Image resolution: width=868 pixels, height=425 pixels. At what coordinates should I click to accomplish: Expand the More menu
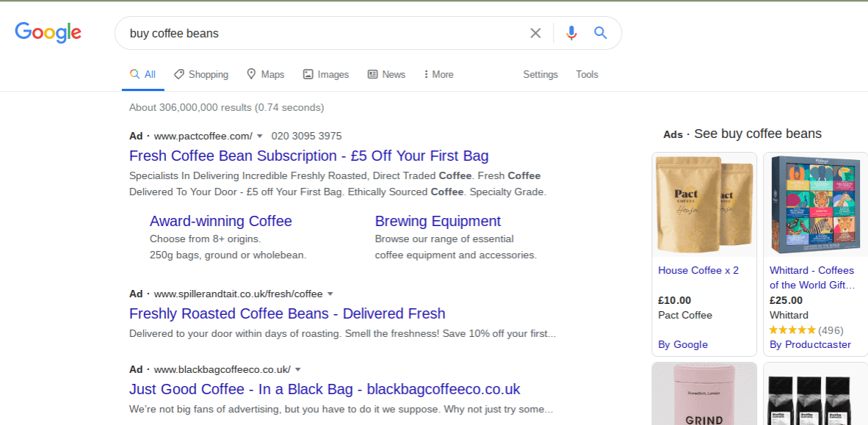438,74
